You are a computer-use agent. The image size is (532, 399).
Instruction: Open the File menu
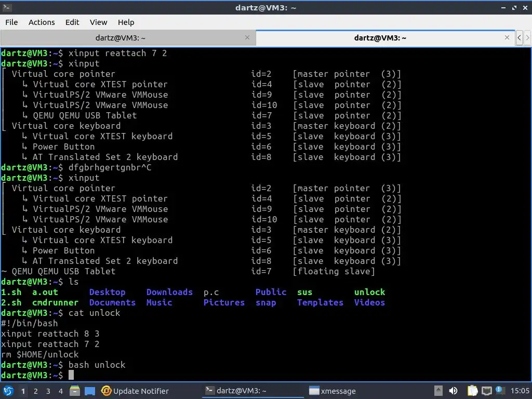(11, 22)
